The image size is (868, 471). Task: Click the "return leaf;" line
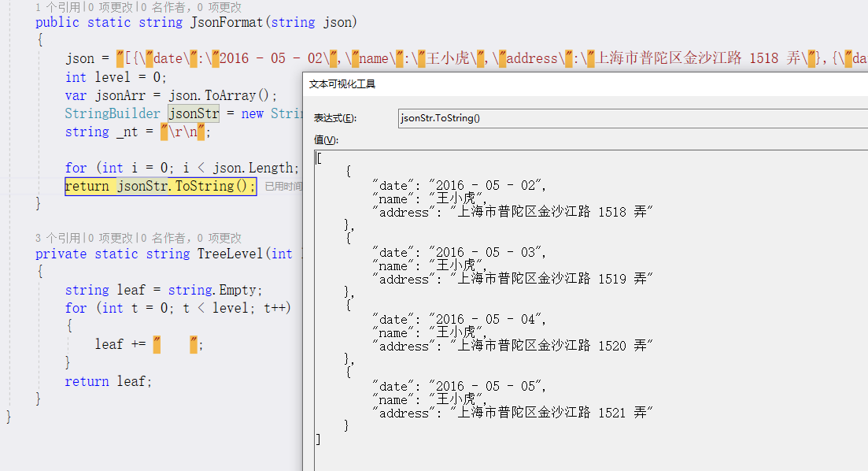[x=108, y=381]
